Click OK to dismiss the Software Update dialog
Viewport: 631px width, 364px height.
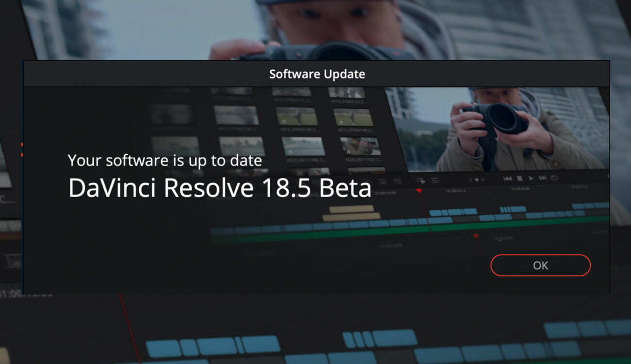pyautogui.click(x=540, y=265)
